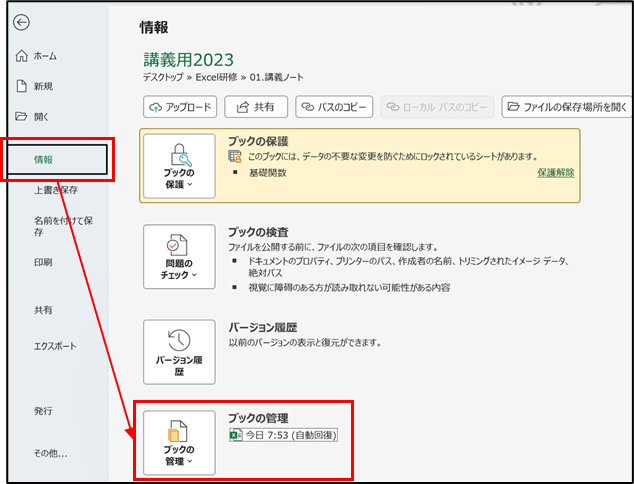The width and height of the screenshot is (634, 484).
Task: Choose 名前を付けて保存 in the sidebar
Action: pos(63,226)
